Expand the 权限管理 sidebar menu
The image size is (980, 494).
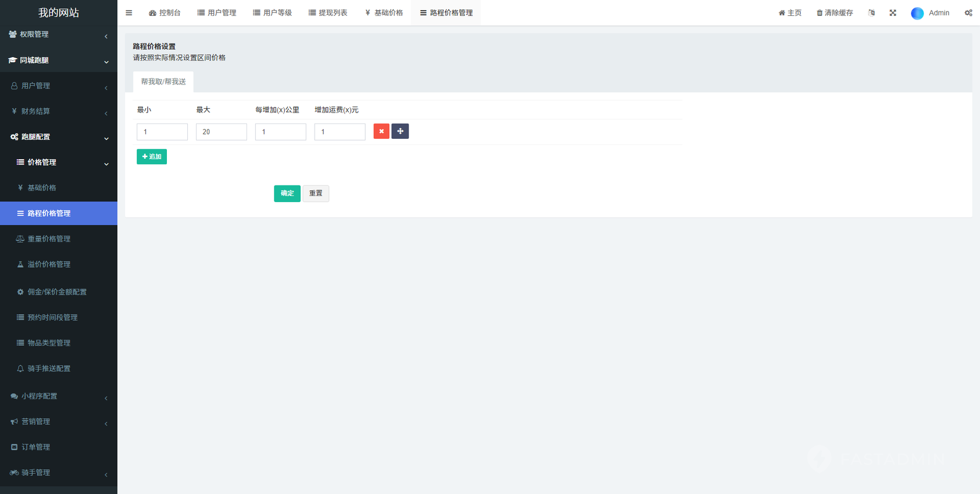coord(58,35)
